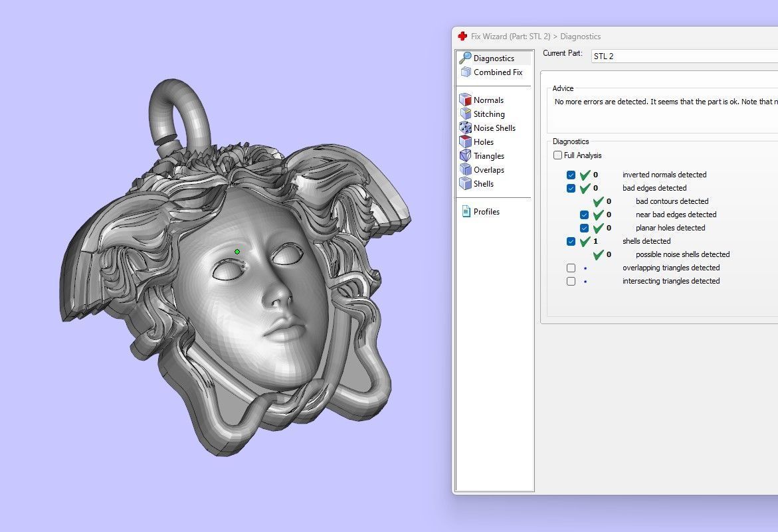The width and height of the screenshot is (778, 532).
Task: Click the Normals cube icon
Action: pos(466,100)
